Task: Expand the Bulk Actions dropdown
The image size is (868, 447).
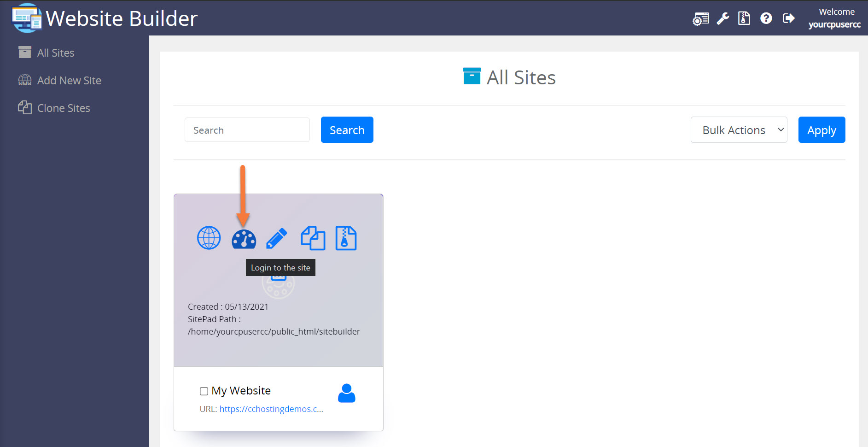Action: [738, 130]
